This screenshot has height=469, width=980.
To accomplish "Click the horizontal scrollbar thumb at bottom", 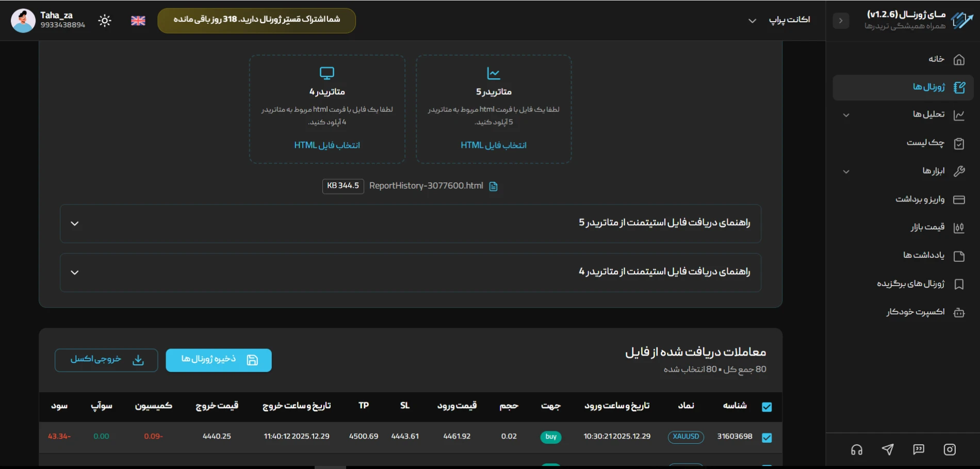I will 330,467.
